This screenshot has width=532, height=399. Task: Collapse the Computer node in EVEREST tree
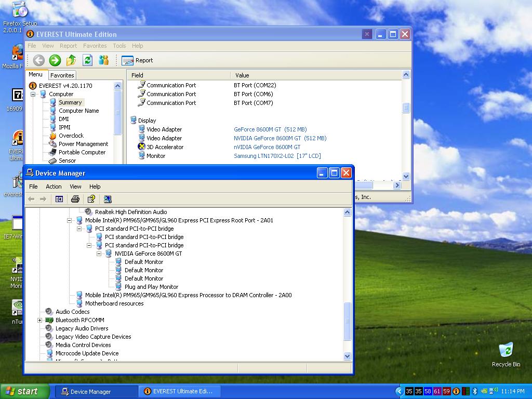point(33,95)
